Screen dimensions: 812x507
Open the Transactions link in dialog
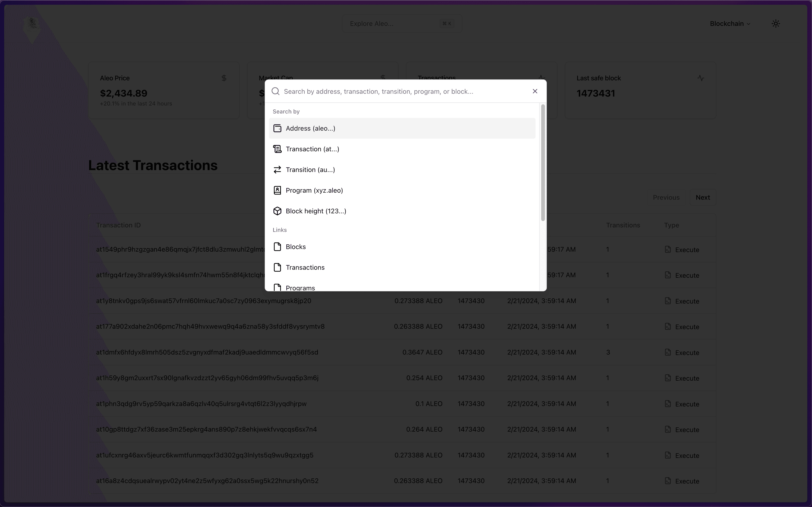pyautogui.click(x=402, y=268)
